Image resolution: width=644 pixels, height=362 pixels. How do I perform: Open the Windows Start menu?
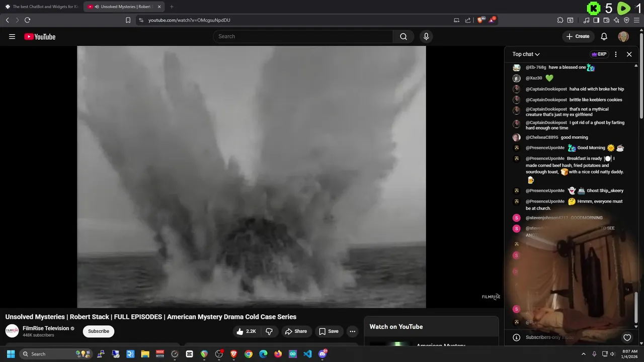[11, 354]
